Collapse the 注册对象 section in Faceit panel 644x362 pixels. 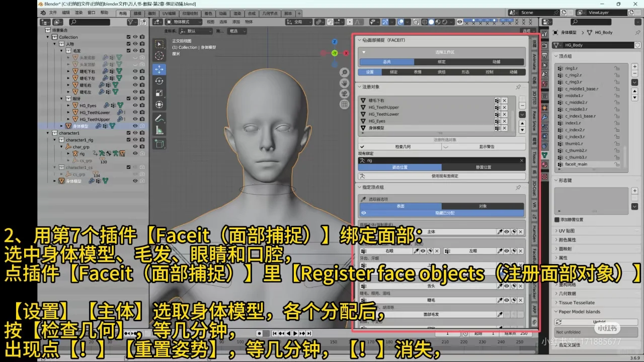[359, 87]
